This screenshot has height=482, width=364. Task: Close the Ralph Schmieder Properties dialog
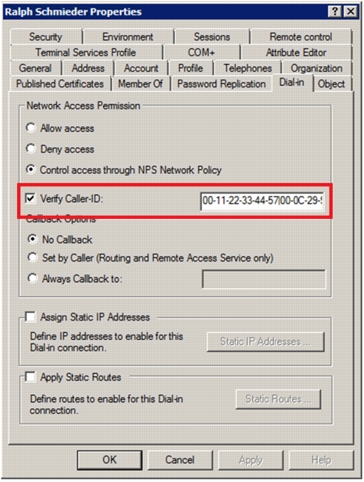pyautogui.click(x=350, y=12)
